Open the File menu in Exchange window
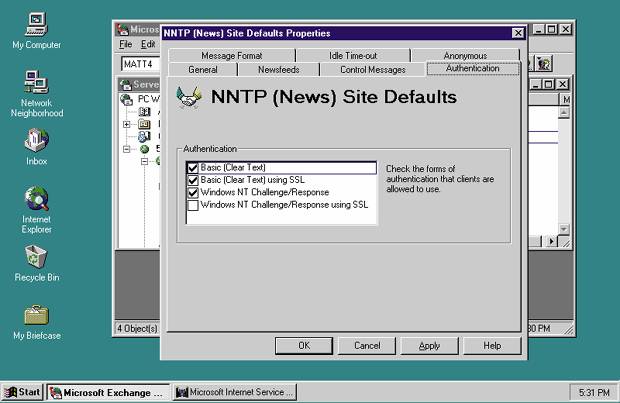Viewport: 620px width, 403px height. click(126, 44)
